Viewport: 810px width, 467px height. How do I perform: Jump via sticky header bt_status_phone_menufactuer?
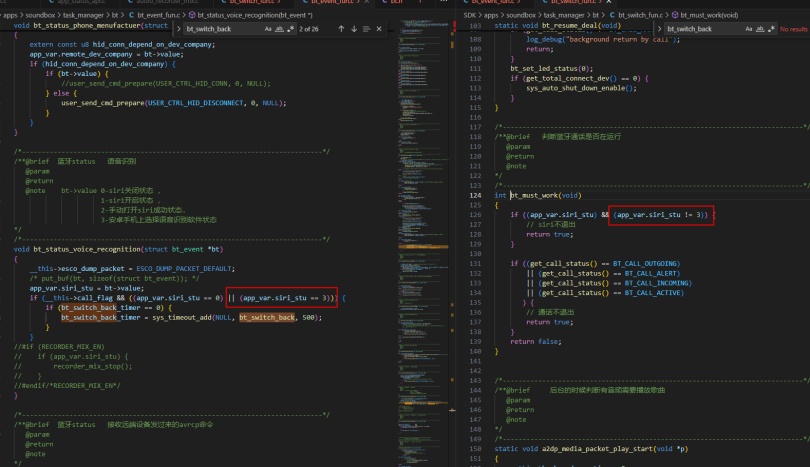90,25
